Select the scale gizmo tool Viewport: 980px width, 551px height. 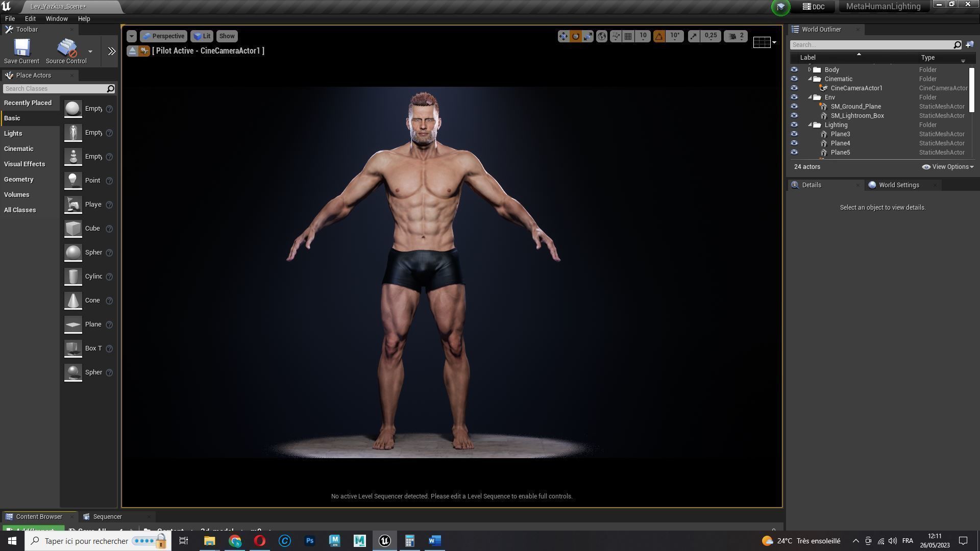(588, 36)
